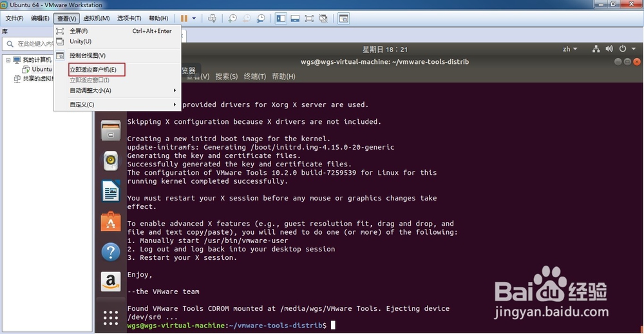
Task: Click the Pause virtual machine toolbar icon
Action: pos(184,19)
